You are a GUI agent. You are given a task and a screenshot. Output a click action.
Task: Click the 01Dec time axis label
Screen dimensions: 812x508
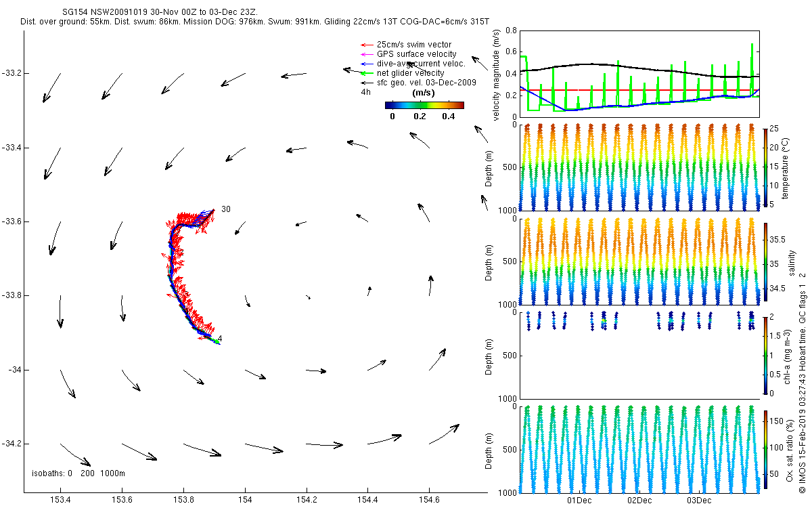click(x=579, y=501)
